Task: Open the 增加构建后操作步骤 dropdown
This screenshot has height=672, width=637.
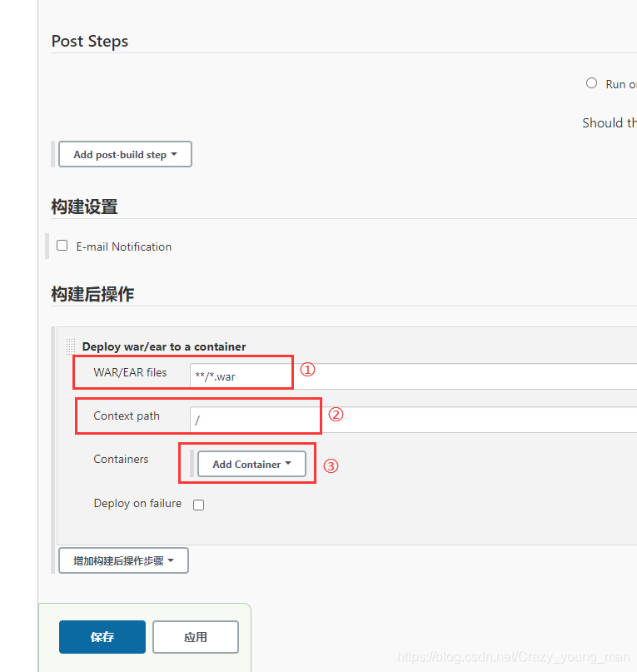Action: pyautogui.click(x=123, y=560)
